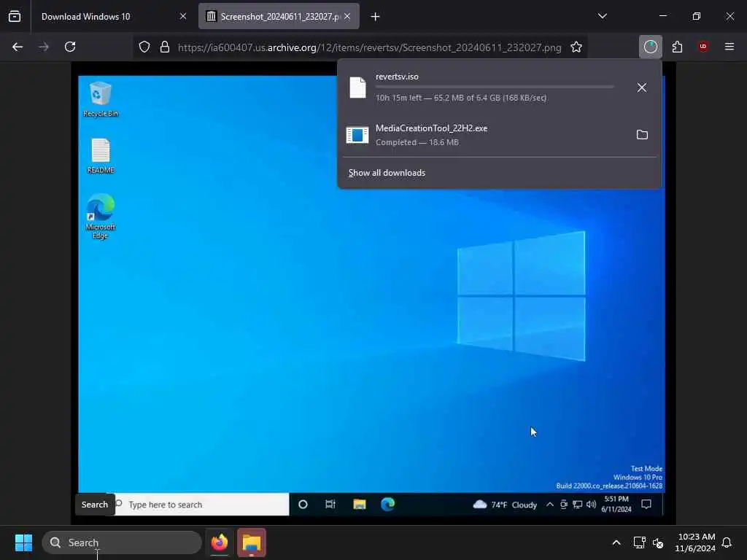The image size is (747, 560).
Task: Toggle the downloads panel toolbar button
Action: pos(650,47)
